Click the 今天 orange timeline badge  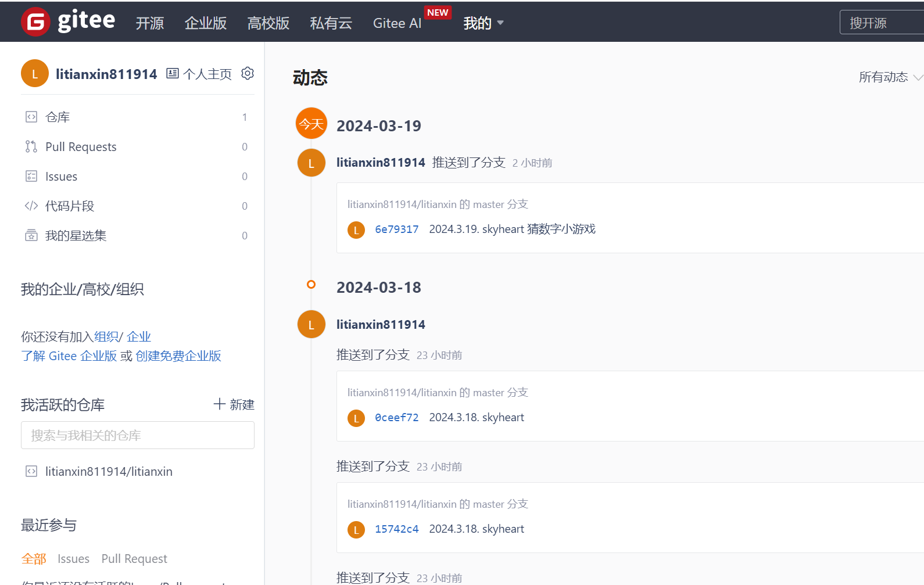311,123
